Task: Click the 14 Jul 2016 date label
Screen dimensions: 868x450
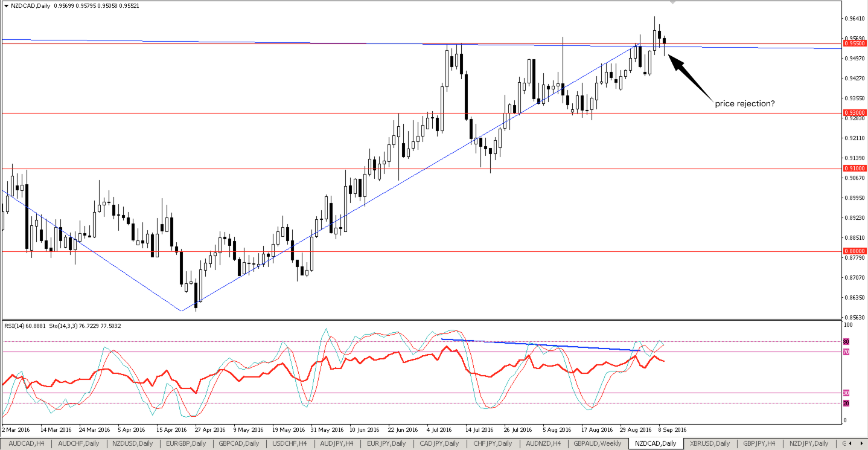Action: click(x=480, y=430)
